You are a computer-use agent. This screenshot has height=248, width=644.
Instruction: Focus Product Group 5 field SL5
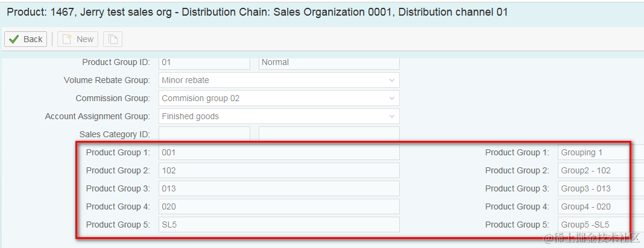click(x=279, y=225)
